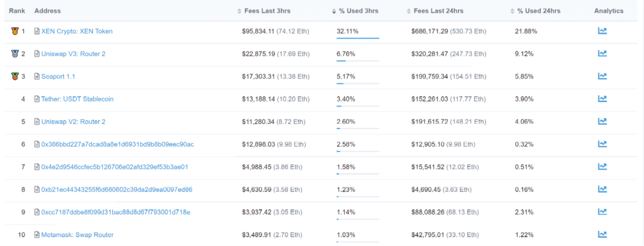The image size is (644, 246).
Task: Click the gold medal rank 1 icon
Action: pos(15,31)
